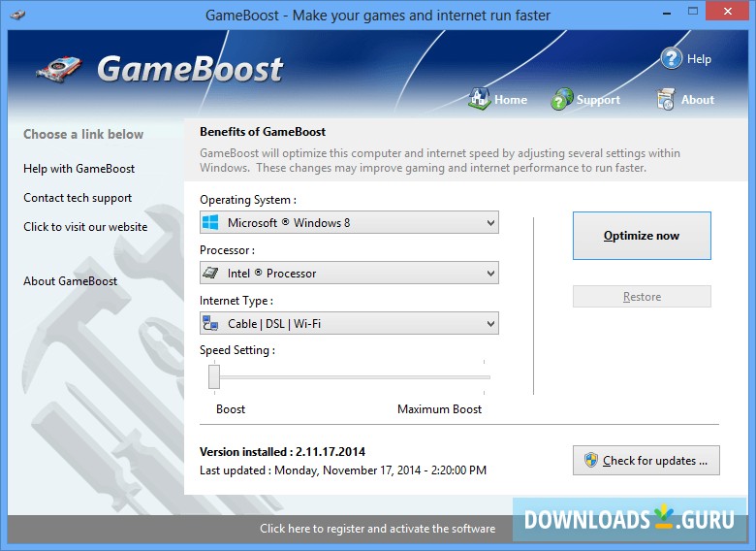The image size is (756, 551).
Task: Click the Optimize now button
Action: (642, 236)
